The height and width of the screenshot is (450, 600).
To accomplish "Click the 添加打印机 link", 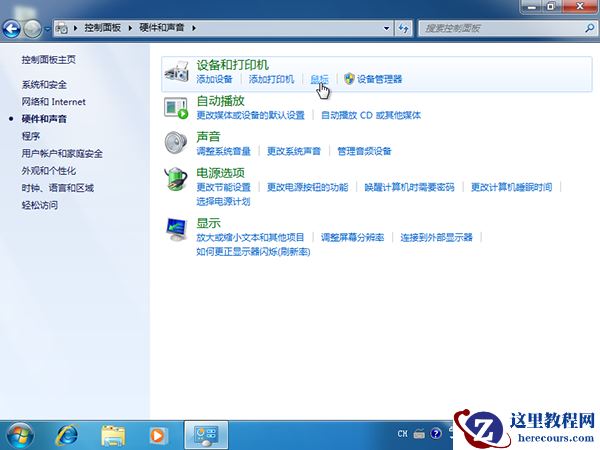I will pos(271,79).
